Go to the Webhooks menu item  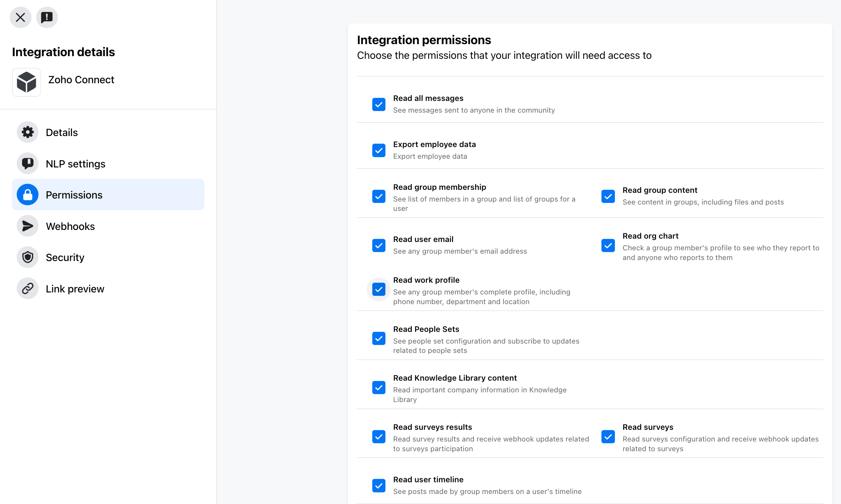coord(70,226)
